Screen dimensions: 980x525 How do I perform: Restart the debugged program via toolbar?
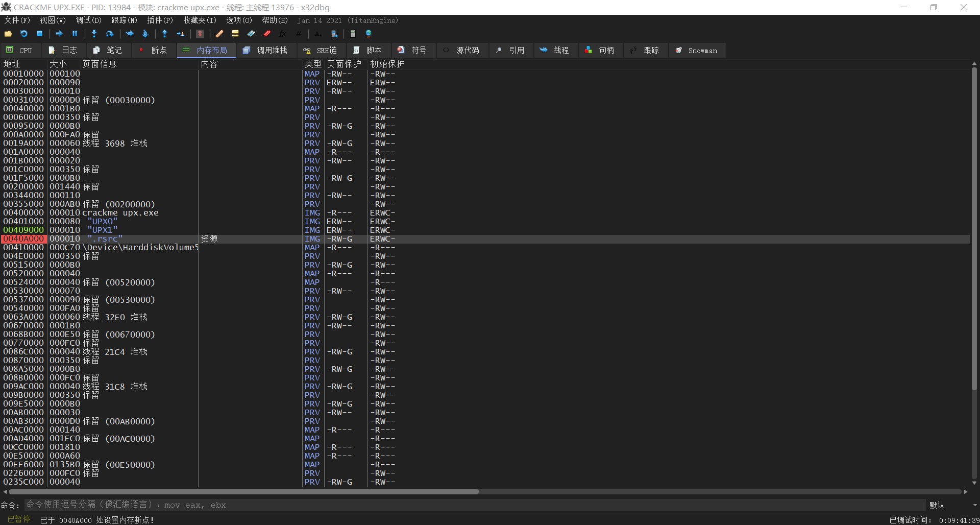click(24, 34)
